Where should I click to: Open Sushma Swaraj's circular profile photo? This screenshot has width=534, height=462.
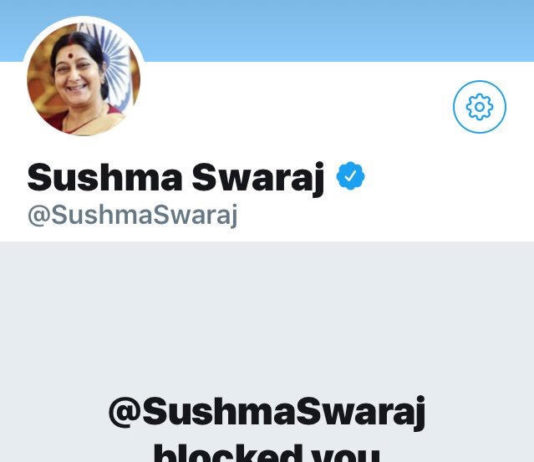click(x=83, y=79)
